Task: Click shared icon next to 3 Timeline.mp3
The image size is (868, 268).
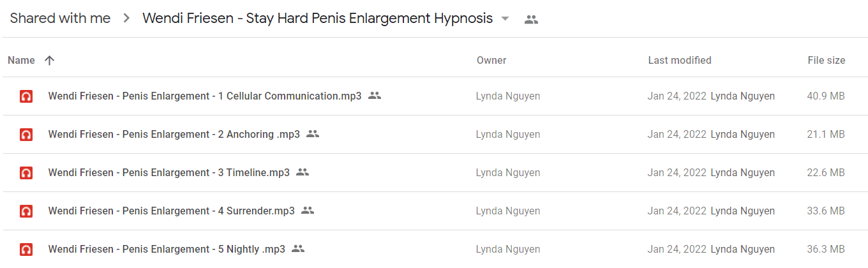Action: [303, 172]
